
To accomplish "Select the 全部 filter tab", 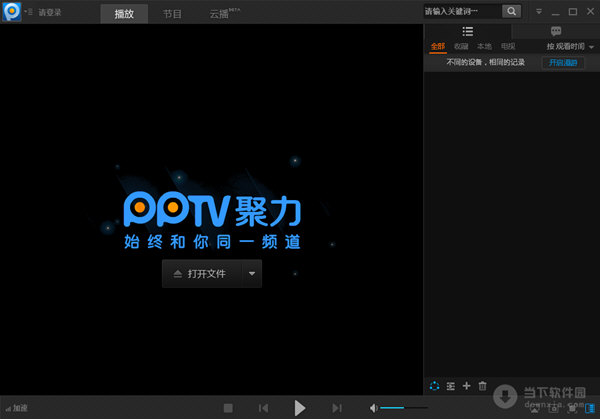I will tap(438, 47).
